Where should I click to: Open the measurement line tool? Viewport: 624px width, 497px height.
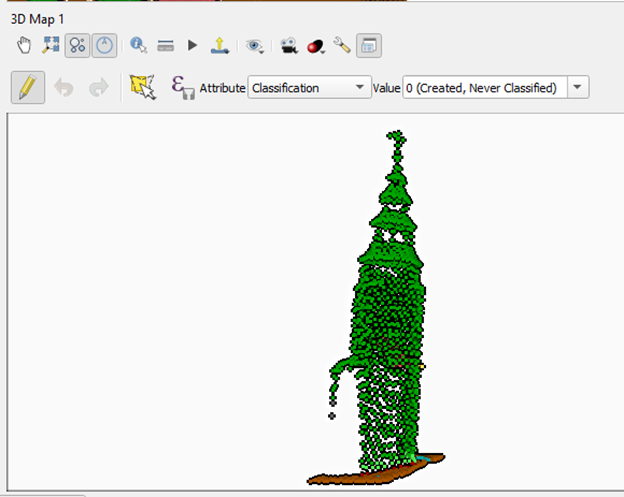point(166,45)
